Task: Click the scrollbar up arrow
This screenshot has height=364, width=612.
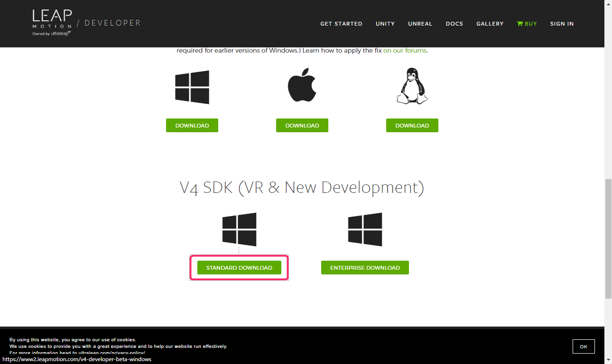Action: click(608, 3)
